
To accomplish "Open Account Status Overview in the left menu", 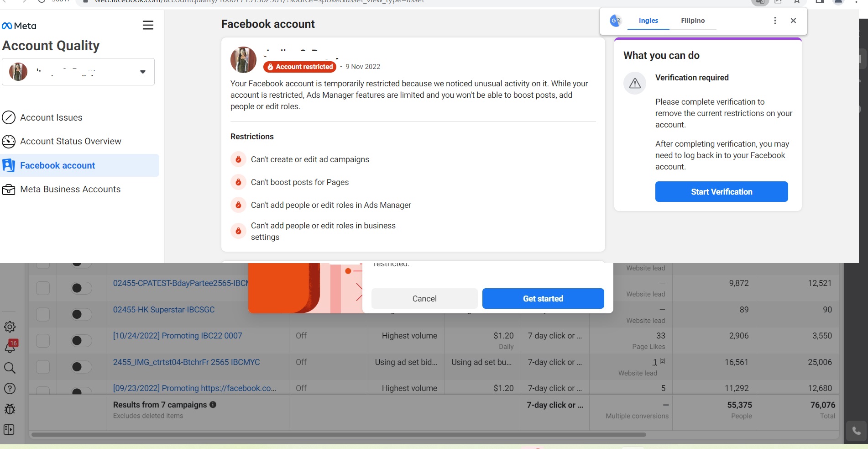I will [71, 142].
